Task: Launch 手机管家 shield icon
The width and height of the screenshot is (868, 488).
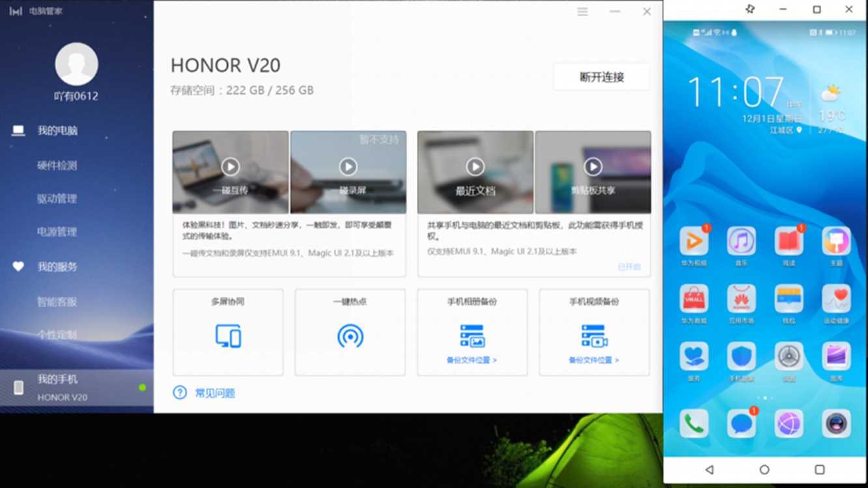Action: point(741,357)
